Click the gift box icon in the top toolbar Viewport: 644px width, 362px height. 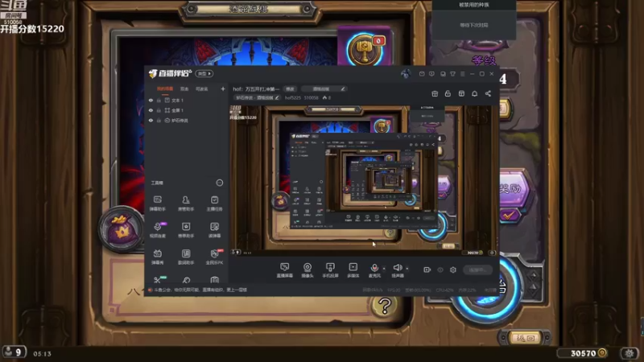click(435, 93)
